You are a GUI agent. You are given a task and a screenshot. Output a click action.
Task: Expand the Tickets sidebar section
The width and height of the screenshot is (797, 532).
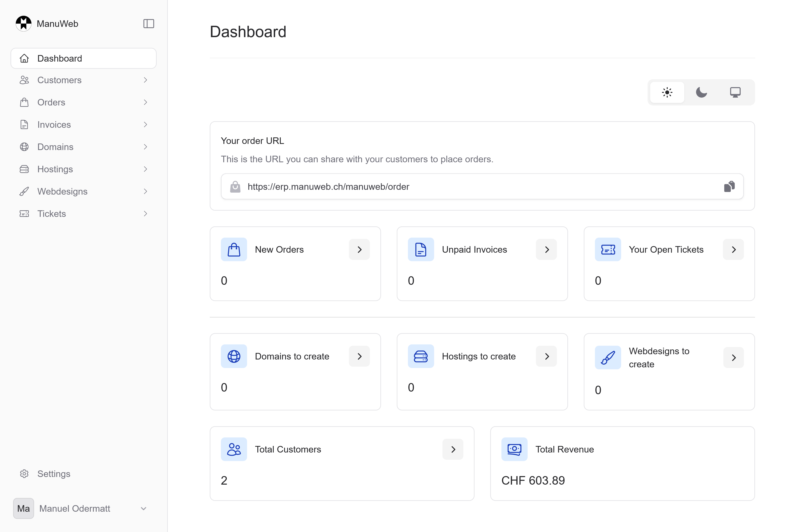145,214
